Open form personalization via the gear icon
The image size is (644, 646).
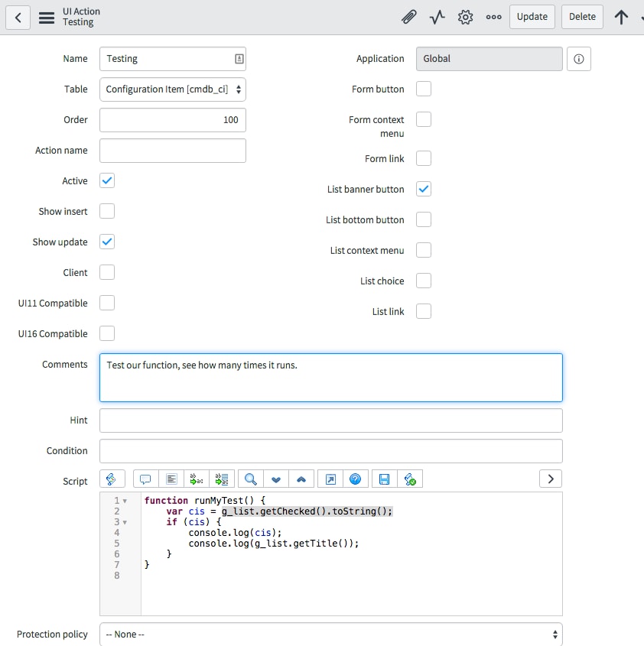pyautogui.click(x=465, y=16)
